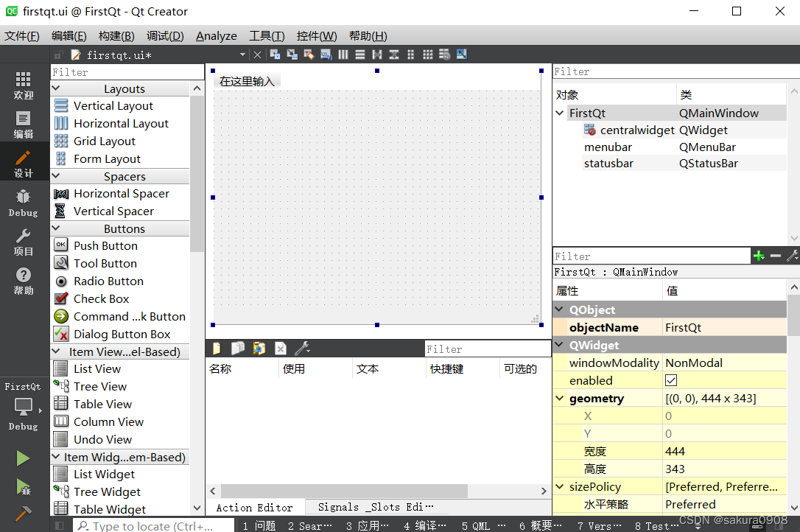Collapse FirstQt node in object tree

coord(560,113)
